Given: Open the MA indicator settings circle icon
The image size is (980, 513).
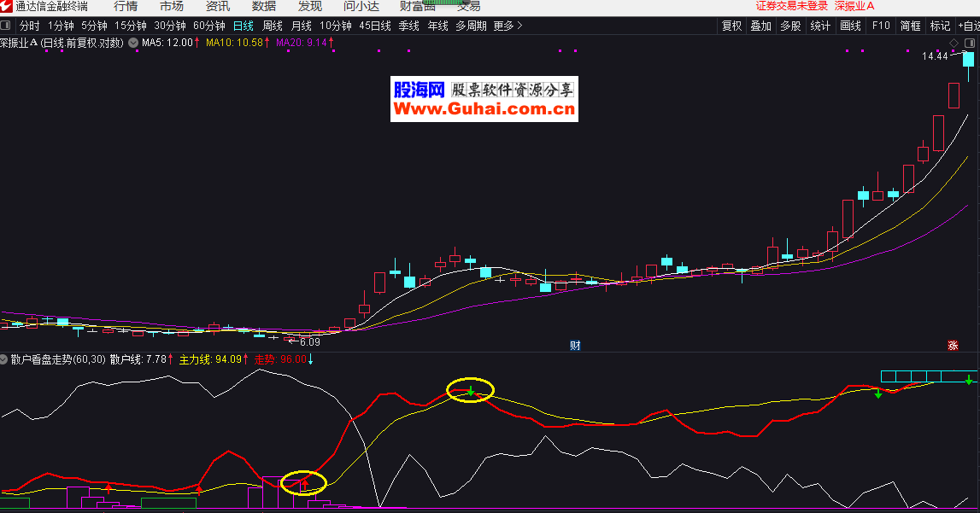Looking at the screenshot, I should click(x=133, y=43).
